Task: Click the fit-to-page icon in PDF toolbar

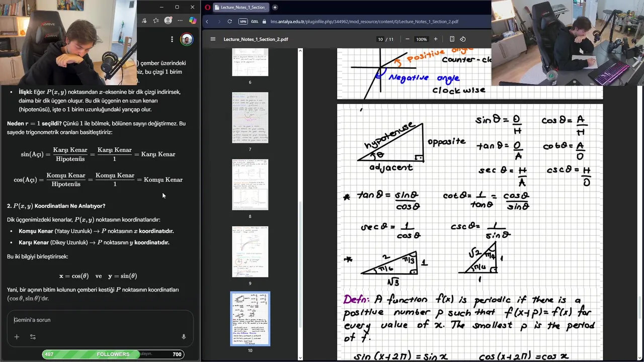Action: (452, 39)
